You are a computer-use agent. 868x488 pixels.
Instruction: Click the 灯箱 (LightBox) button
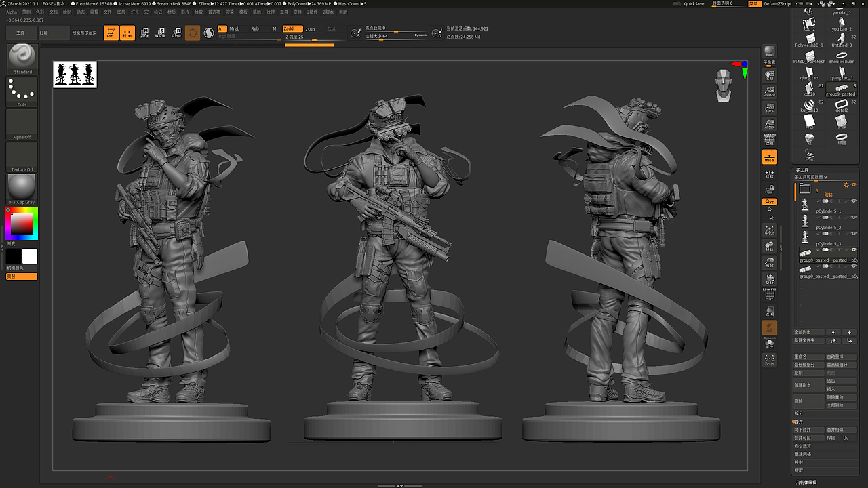point(53,33)
